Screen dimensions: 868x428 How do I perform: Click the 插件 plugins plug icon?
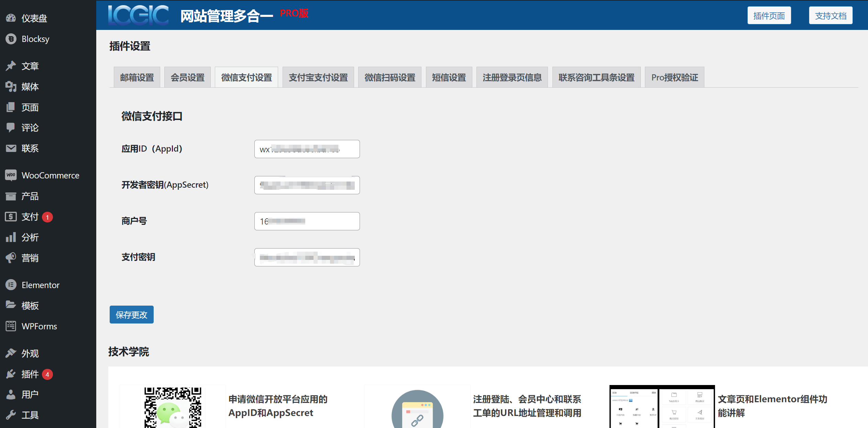(11, 374)
